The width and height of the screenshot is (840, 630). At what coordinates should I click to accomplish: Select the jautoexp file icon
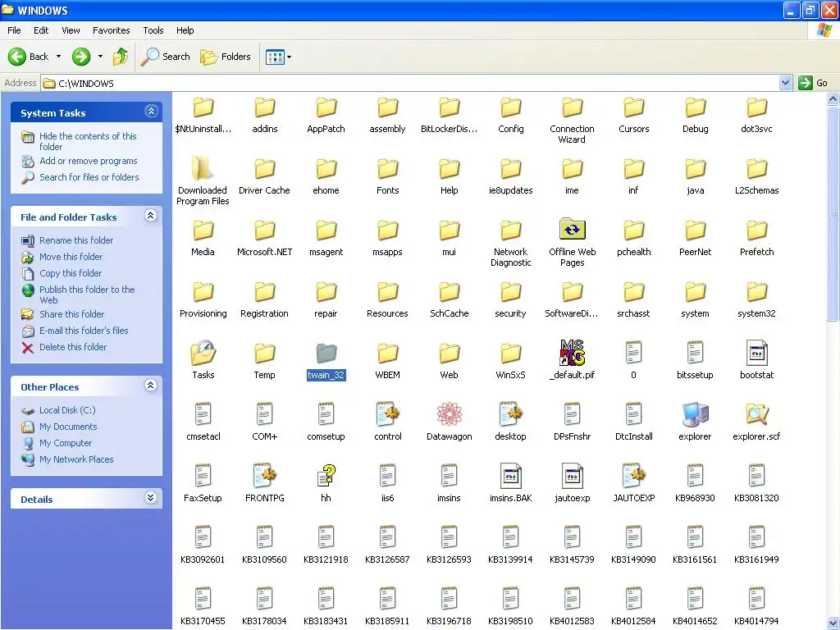tap(572, 476)
